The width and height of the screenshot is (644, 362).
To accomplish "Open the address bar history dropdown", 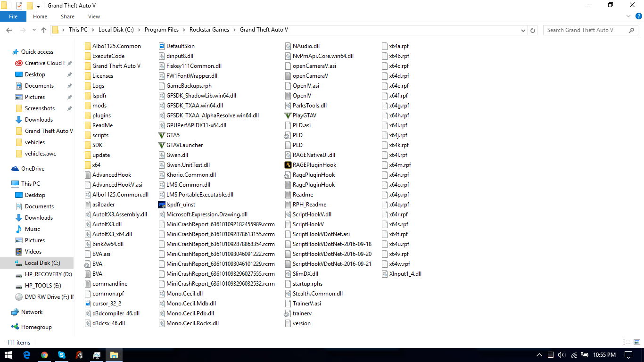I will [523, 30].
